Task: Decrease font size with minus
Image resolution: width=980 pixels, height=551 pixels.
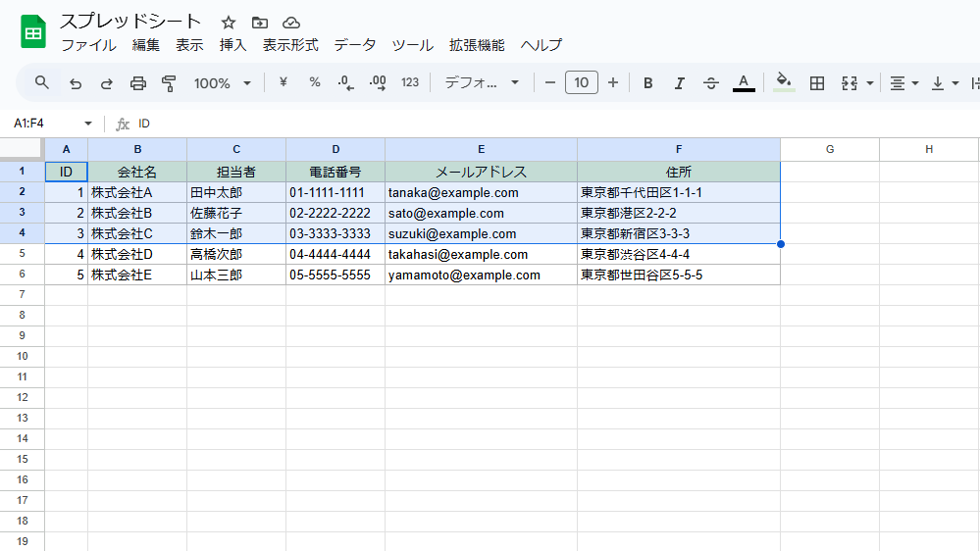Action: (x=550, y=82)
